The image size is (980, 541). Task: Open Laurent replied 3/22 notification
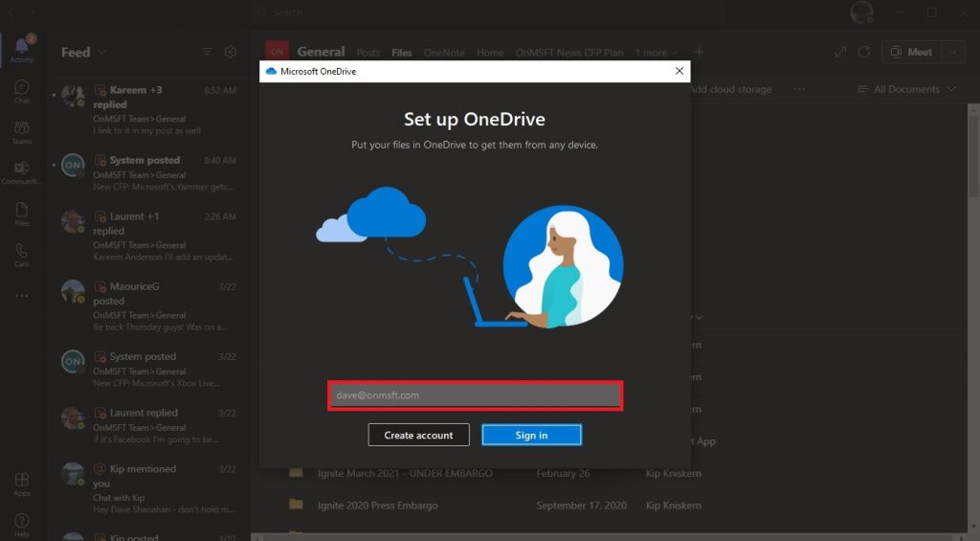[x=148, y=426]
